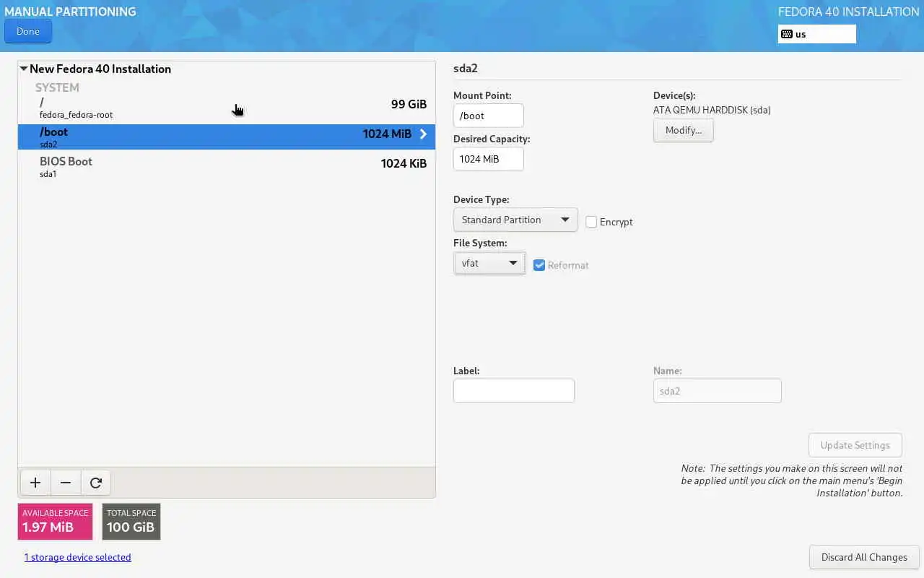Click the remove mount point minus icon
Image resolution: width=924 pixels, height=578 pixels.
click(x=66, y=483)
